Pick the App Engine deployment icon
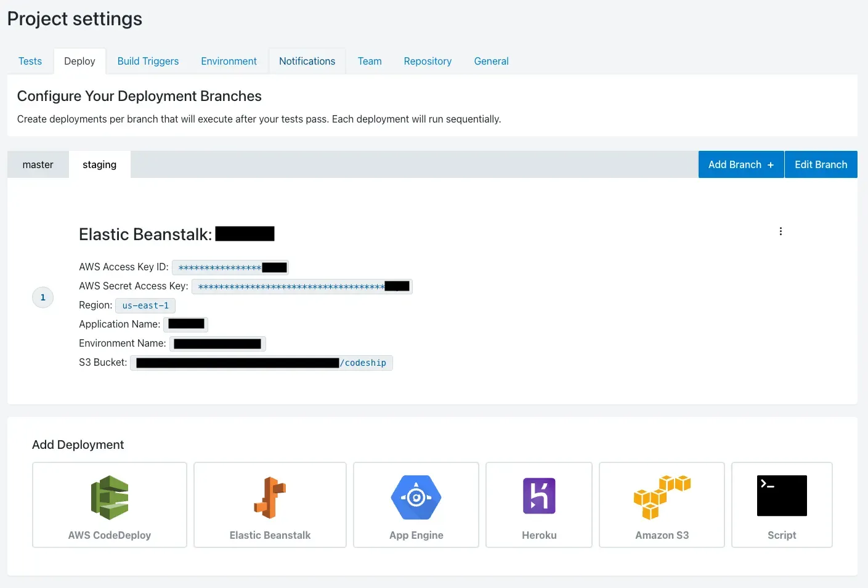Screen dimensions: 868x588 pyautogui.click(x=416, y=497)
